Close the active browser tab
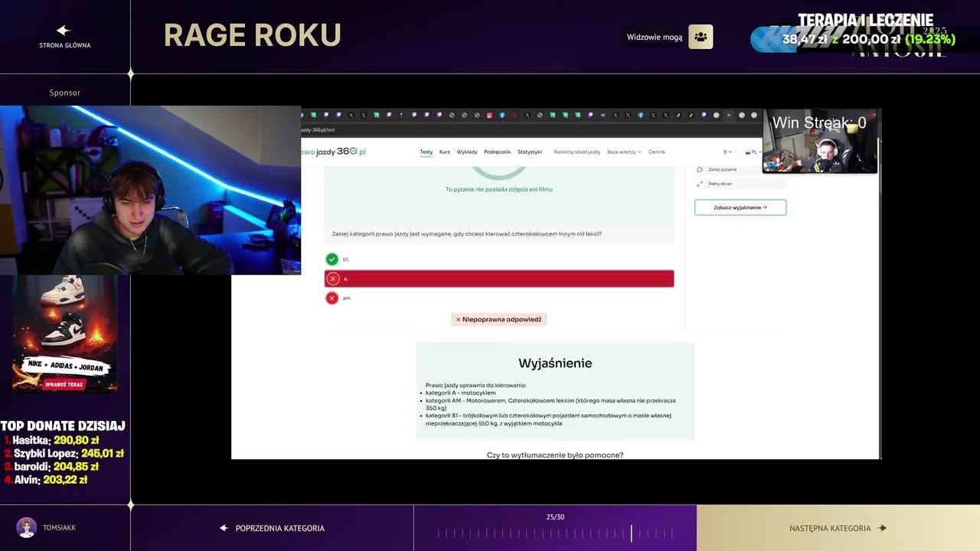This screenshot has height=551, width=980. pos(728,115)
